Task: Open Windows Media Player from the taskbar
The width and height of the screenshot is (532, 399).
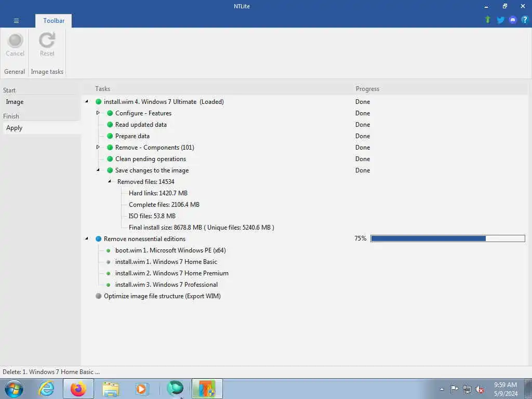Action: click(x=141, y=389)
